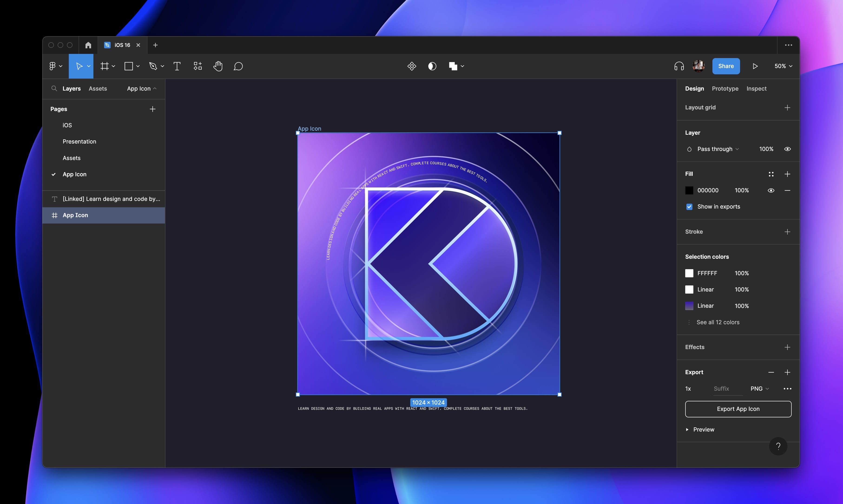This screenshot has height=504, width=843.
Task: Open the PNG export format dropdown
Action: [759, 389]
